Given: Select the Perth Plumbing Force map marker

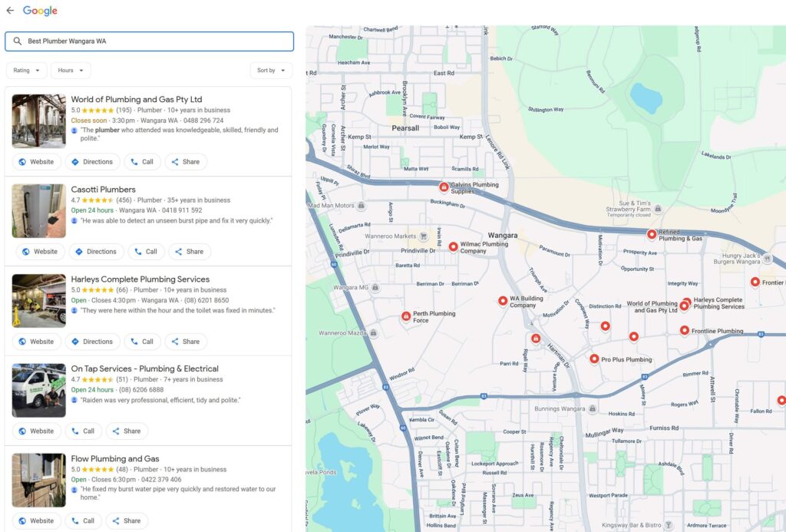Looking at the screenshot, I should tap(406, 316).
